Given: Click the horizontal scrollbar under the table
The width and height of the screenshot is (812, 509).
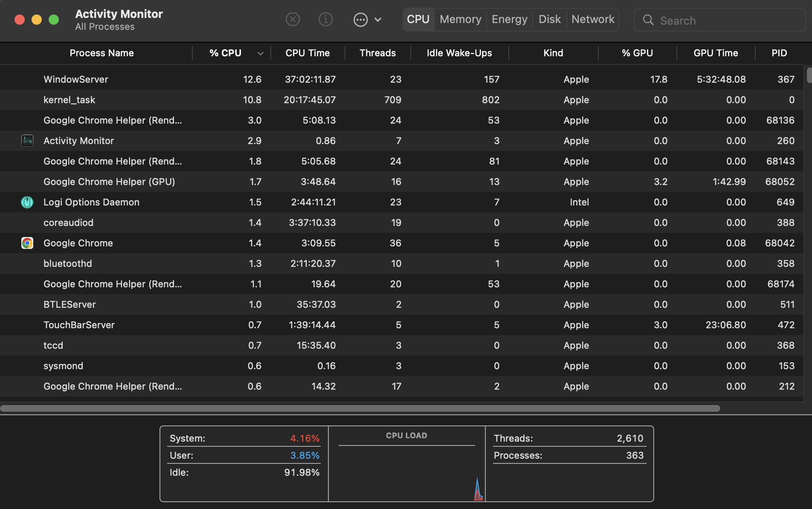Looking at the screenshot, I should [x=360, y=408].
